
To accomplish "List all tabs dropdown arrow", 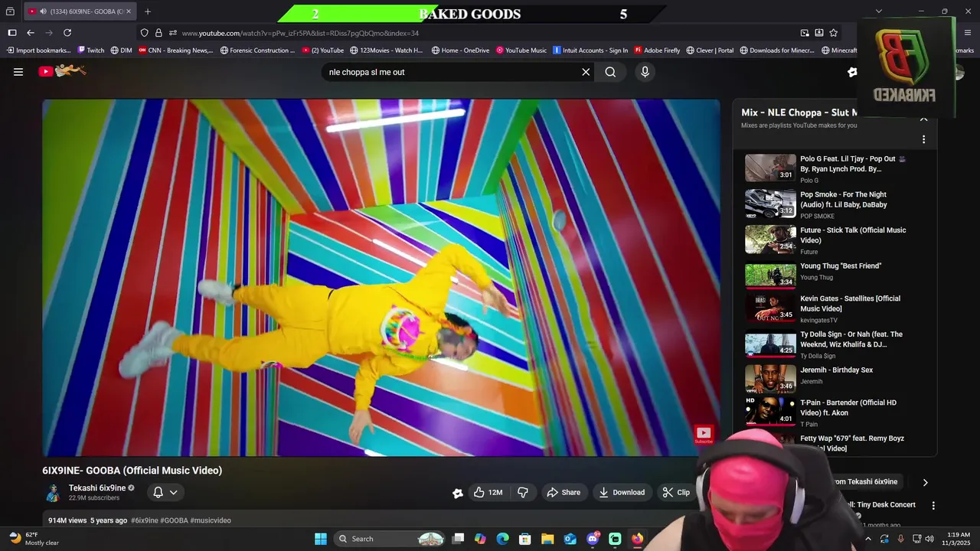I will click(878, 11).
